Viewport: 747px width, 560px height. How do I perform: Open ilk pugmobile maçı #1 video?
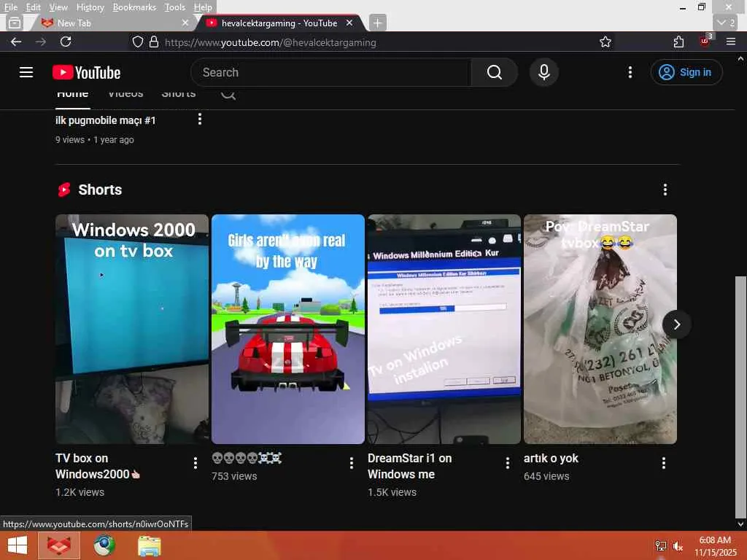(105, 120)
